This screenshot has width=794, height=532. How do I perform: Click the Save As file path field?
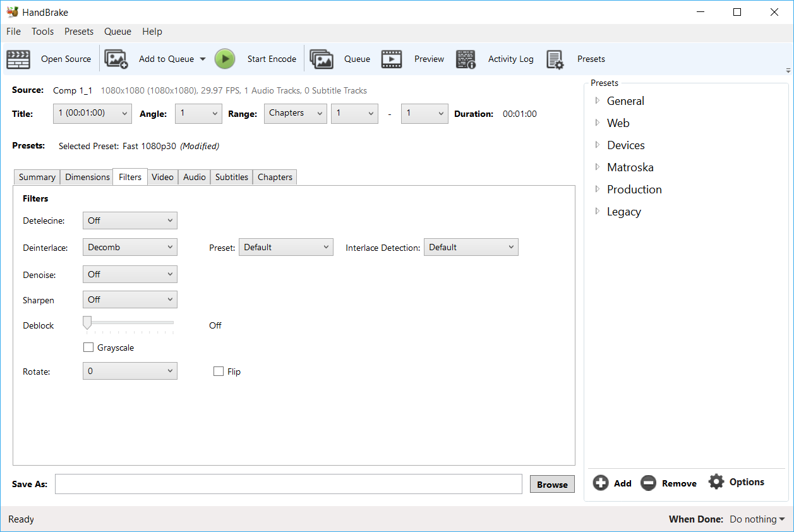[289, 484]
